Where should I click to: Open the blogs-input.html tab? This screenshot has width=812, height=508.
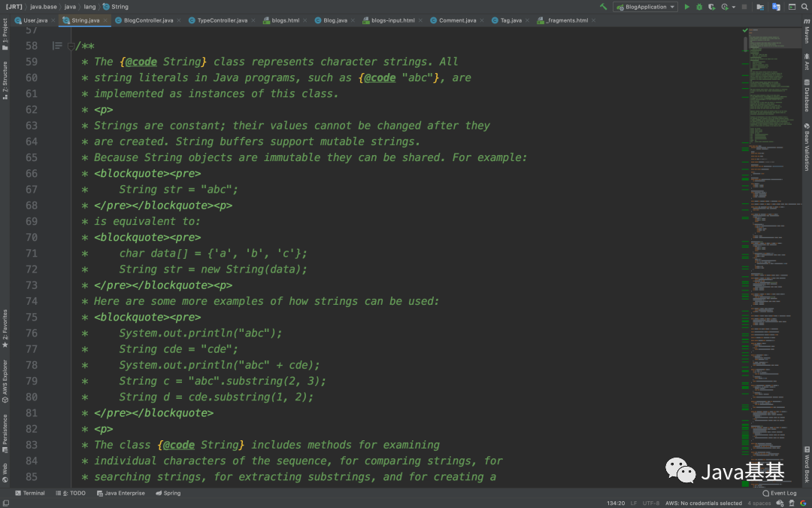393,20
